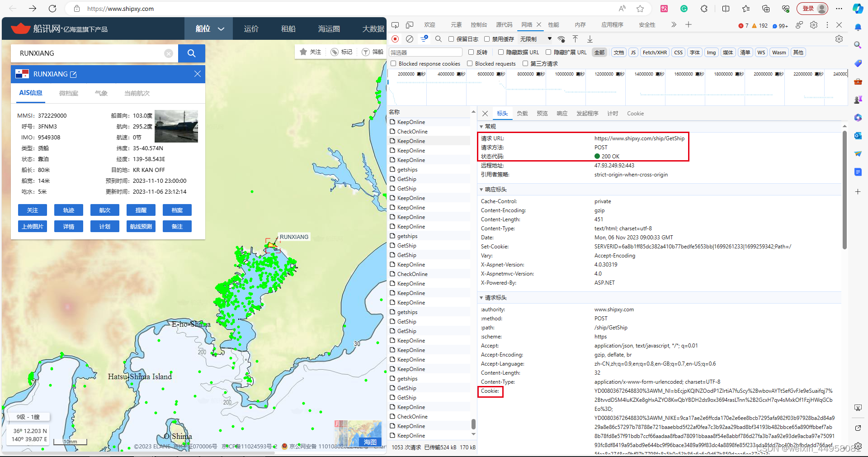The image size is (868, 457).
Task: Open the Cookie tab in request details
Action: coord(635,114)
